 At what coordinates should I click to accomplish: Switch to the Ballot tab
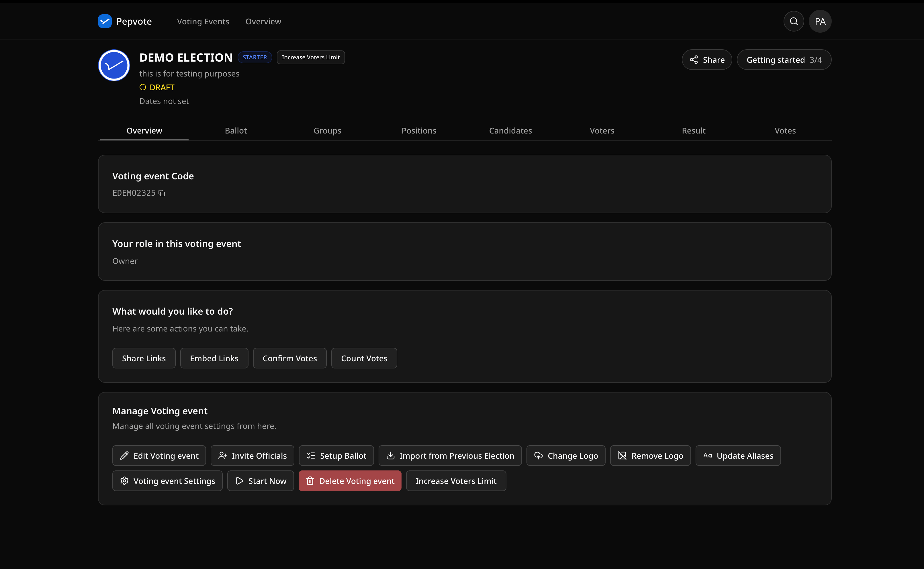236,131
